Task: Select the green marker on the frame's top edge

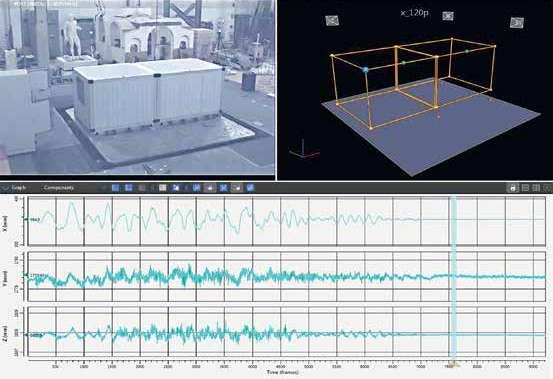Action: pyautogui.click(x=404, y=63)
